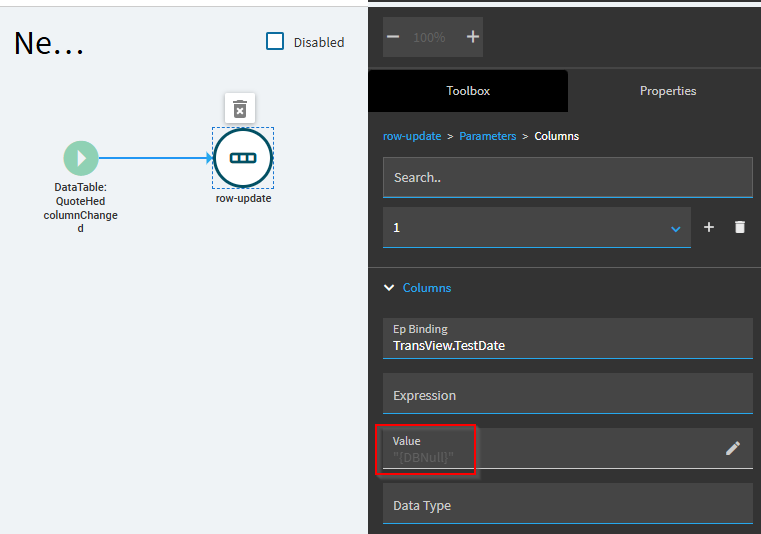The width and height of the screenshot is (761, 534).
Task: Click the Data Type field
Action: [567, 503]
